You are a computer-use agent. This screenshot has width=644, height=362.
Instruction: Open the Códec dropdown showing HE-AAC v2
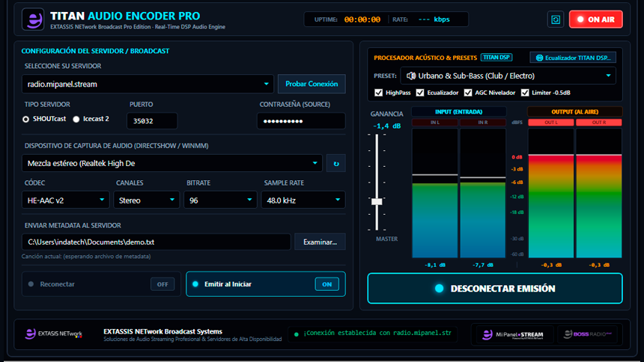pyautogui.click(x=66, y=200)
